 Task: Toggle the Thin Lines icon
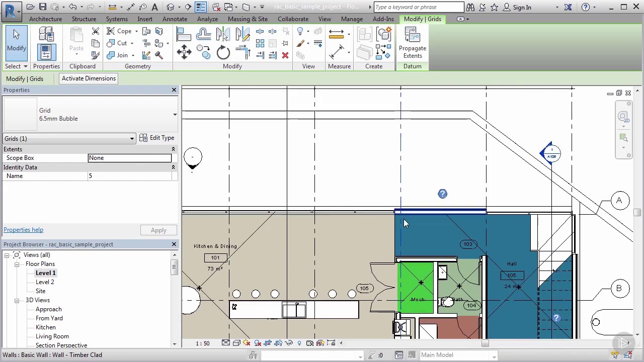[x=200, y=7]
